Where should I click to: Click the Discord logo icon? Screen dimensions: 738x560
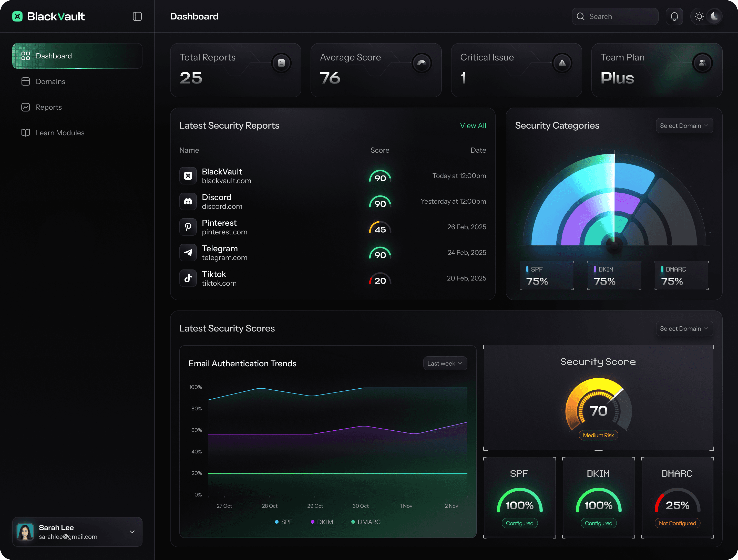[188, 201]
